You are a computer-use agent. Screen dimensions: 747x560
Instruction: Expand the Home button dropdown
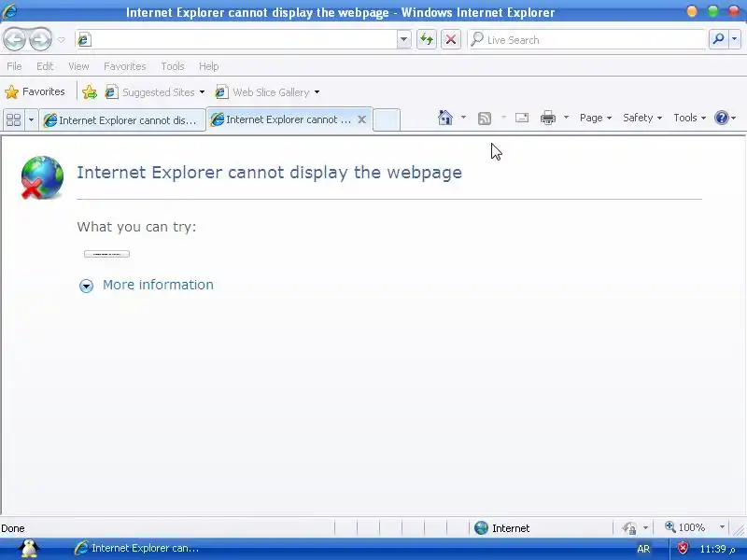(x=463, y=118)
